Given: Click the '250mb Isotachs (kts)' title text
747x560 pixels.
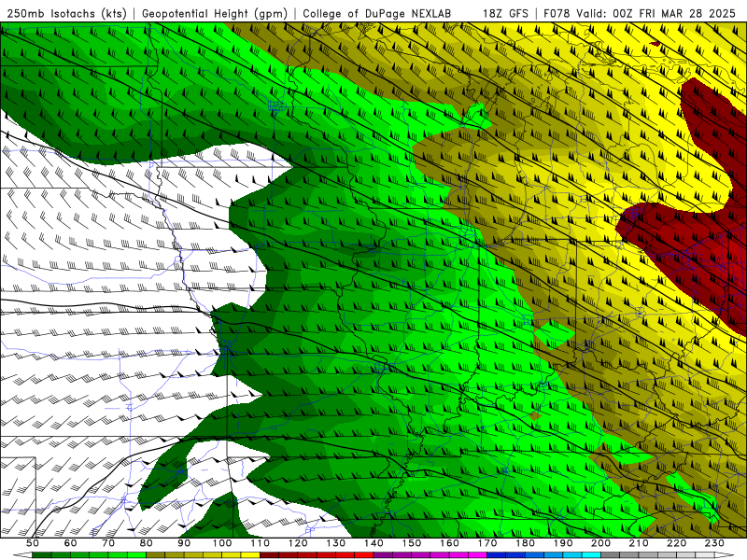Looking at the screenshot, I should pos(66,13).
